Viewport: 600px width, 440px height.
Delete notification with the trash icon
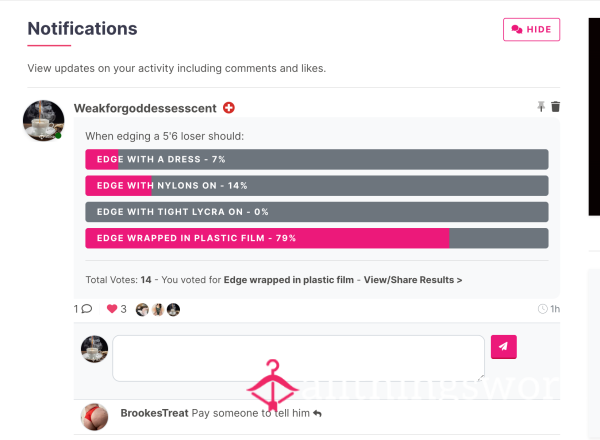(x=556, y=107)
